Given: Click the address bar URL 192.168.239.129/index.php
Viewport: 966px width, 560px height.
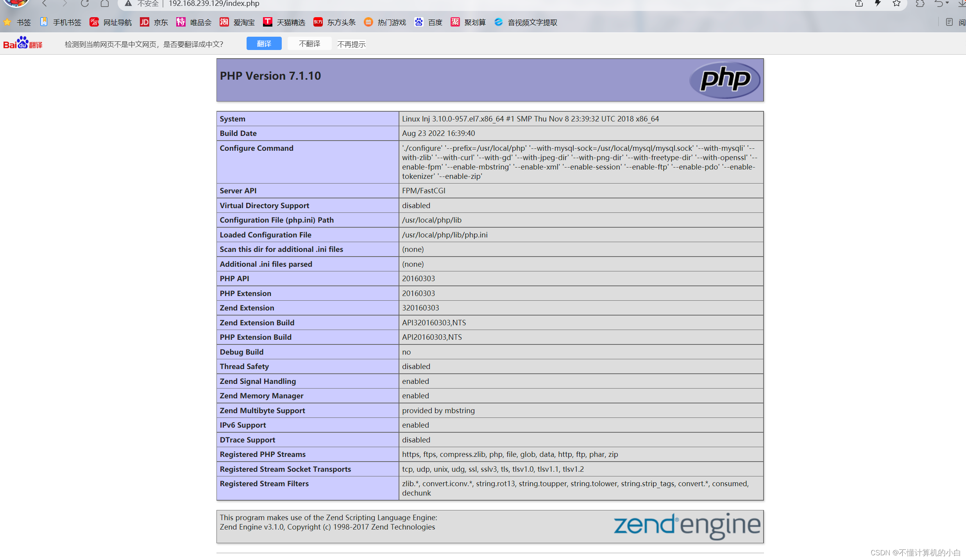Looking at the screenshot, I should (x=214, y=4).
